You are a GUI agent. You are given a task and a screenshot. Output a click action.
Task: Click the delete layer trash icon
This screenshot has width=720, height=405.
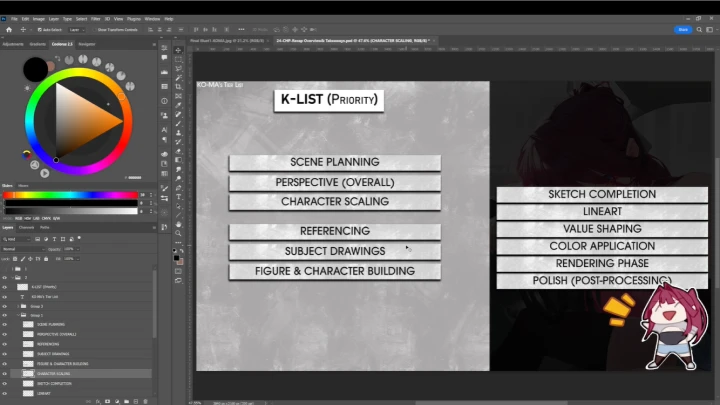click(146, 402)
